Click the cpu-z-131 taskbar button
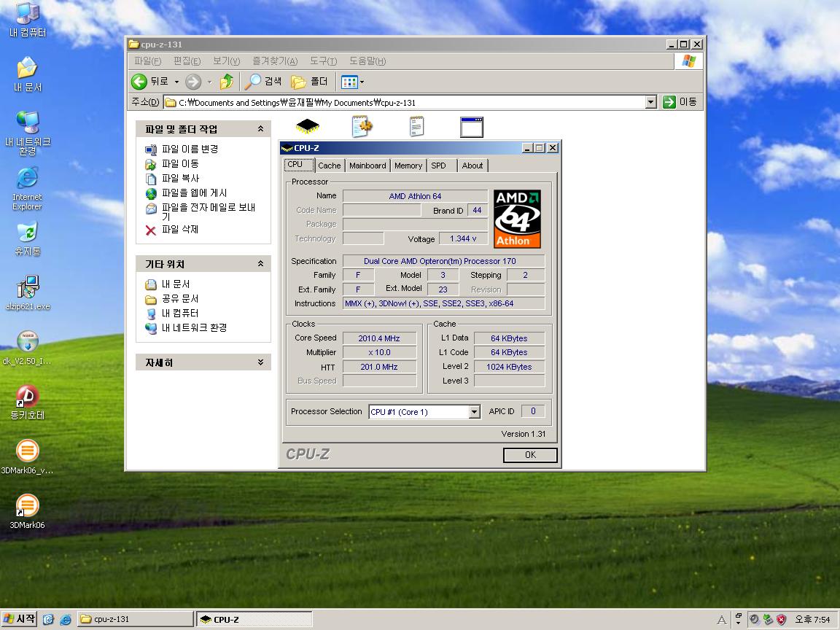Screen dimensions: 840x630 pos(136,619)
